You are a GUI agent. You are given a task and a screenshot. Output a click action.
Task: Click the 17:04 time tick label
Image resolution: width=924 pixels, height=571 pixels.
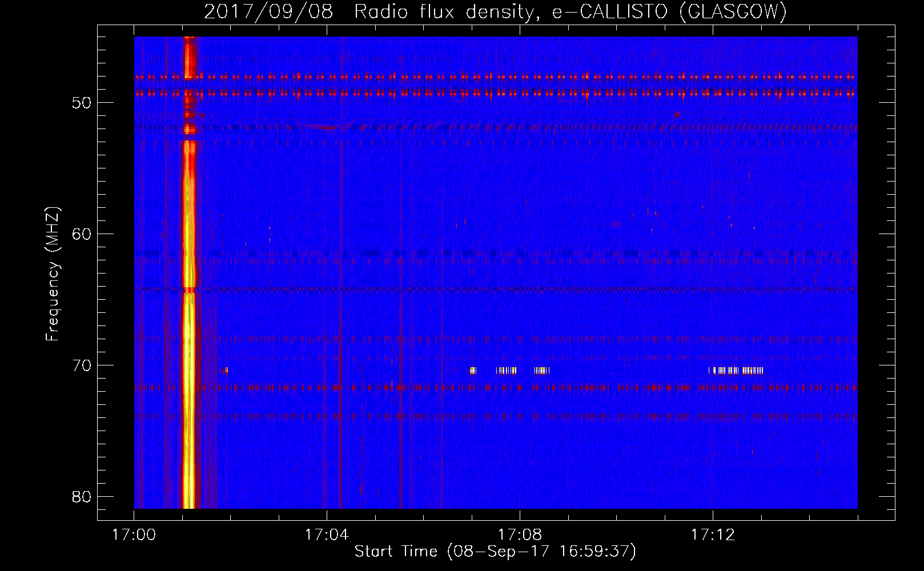tap(327, 535)
